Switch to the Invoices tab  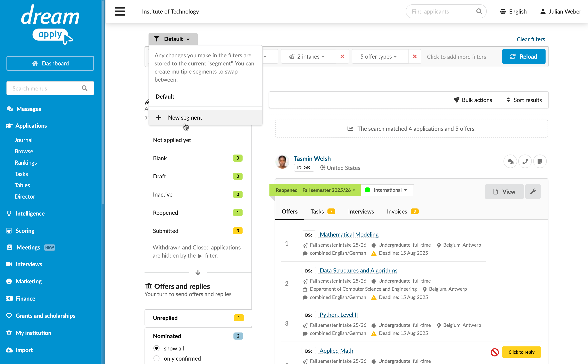(402, 211)
